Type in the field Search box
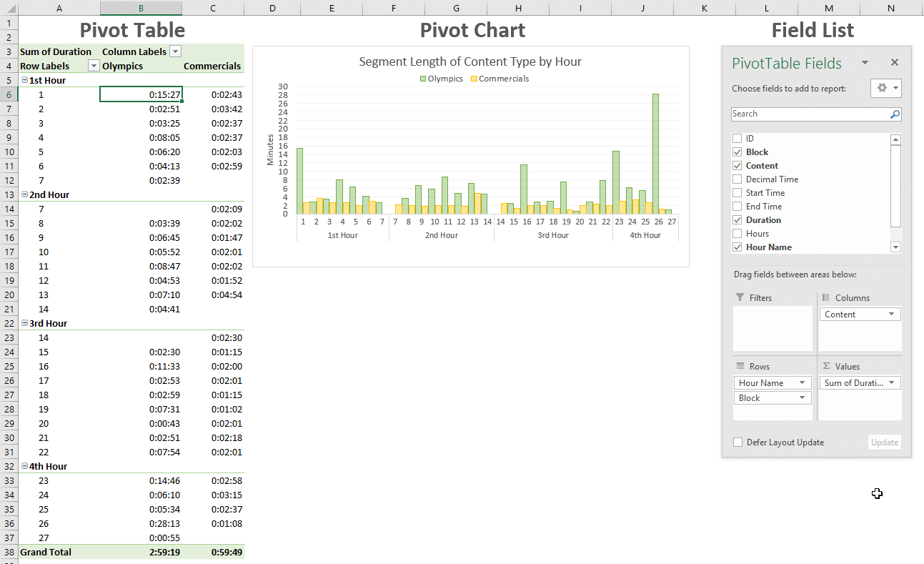Viewport: 924px width, 564px height. click(x=808, y=114)
